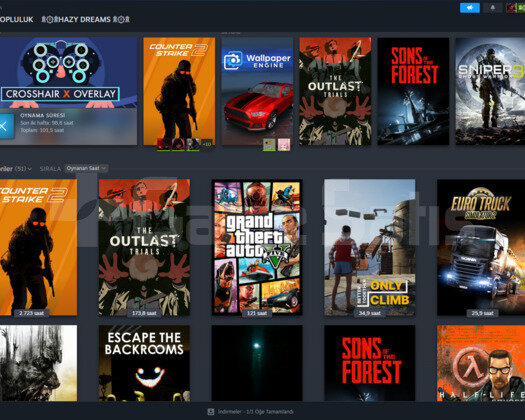This screenshot has height=420, width=525.
Task: Click the third friend avatar under Counter-Strike 2
Action: click(x=192, y=144)
